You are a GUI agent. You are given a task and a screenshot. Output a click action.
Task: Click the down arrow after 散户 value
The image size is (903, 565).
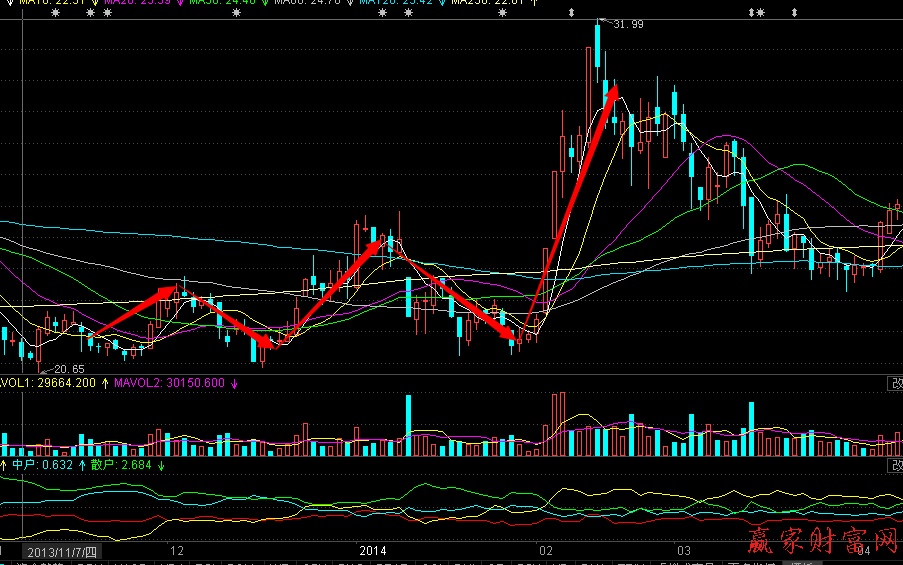(x=160, y=464)
